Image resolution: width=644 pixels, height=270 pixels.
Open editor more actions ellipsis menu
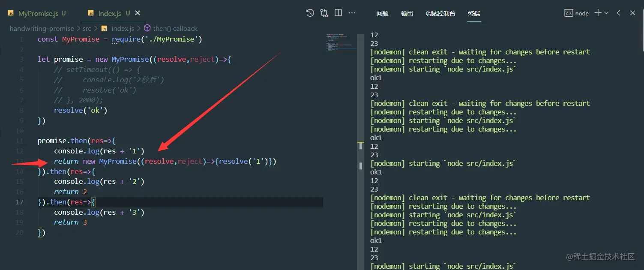point(352,13)
